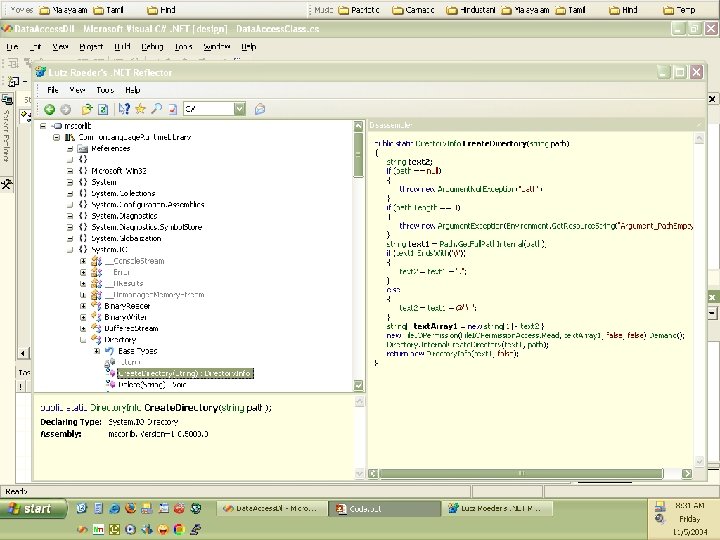This screenshot has height=540, width=720.
Task: Click the refresh icon in Reflector toolbar
Action: (102, 108)
